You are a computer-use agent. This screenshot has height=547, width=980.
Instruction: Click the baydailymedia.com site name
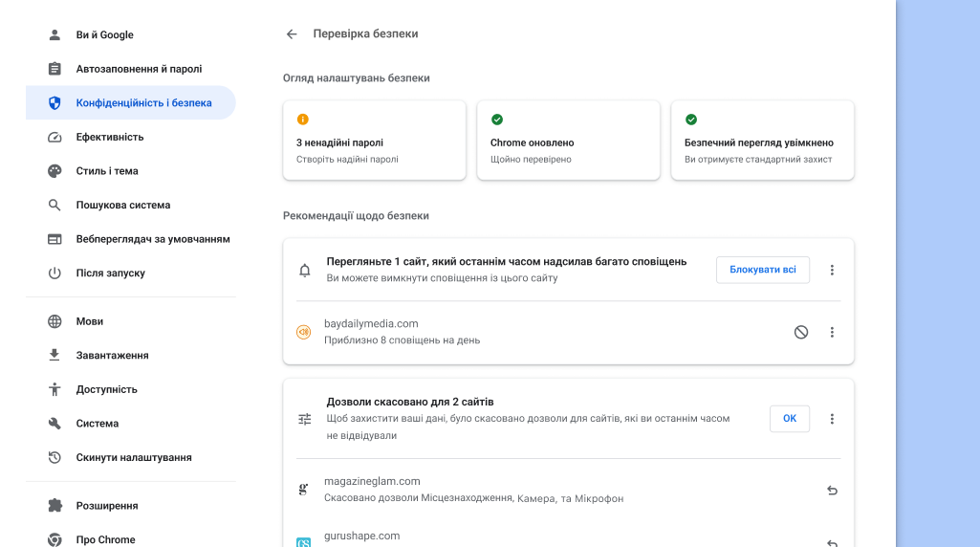pyautogui.click(x=371, y=324)
